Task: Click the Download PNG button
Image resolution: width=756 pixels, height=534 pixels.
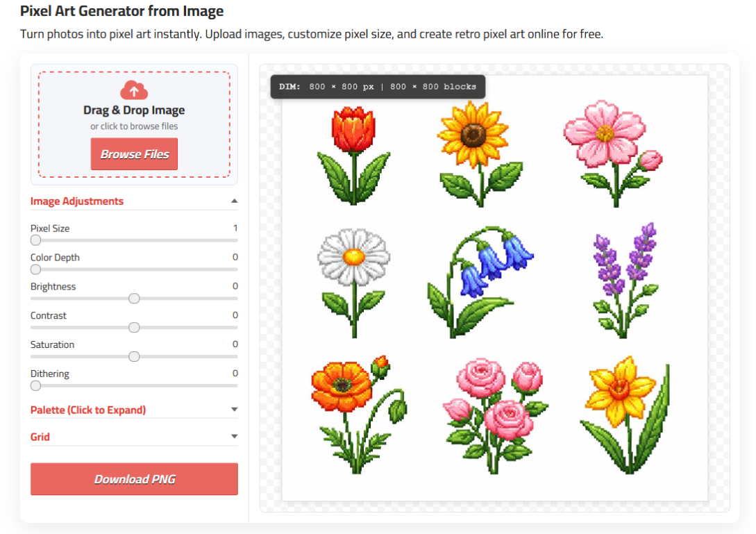Action: pyautogui.click(x=134, y=479)
